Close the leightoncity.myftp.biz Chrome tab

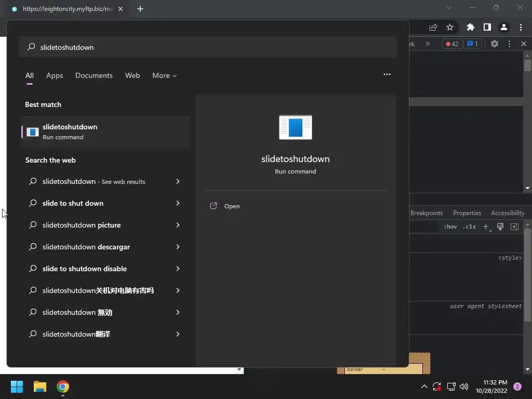[121, 9]
